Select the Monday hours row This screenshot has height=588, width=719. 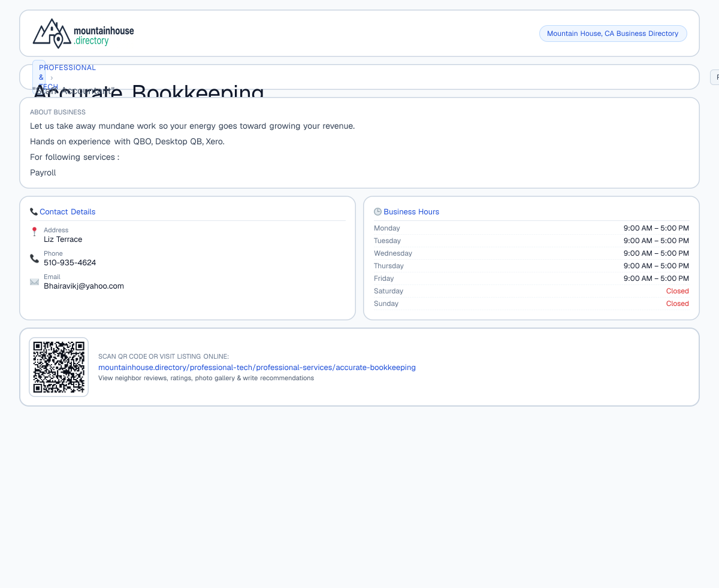(531, 228)
